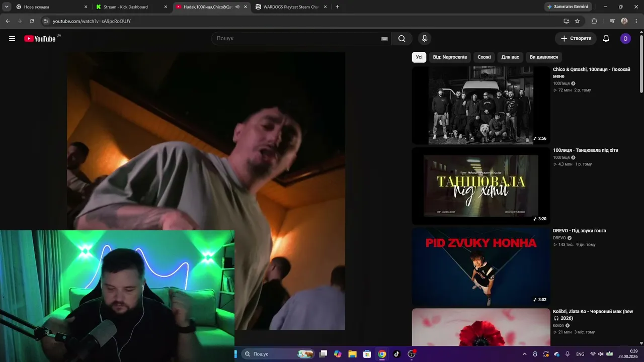The width and height of the screenshot is (644, 362).
Task: Click the PID ZVUKY HONHA thumbnail
Action: [x=481, y=266]
